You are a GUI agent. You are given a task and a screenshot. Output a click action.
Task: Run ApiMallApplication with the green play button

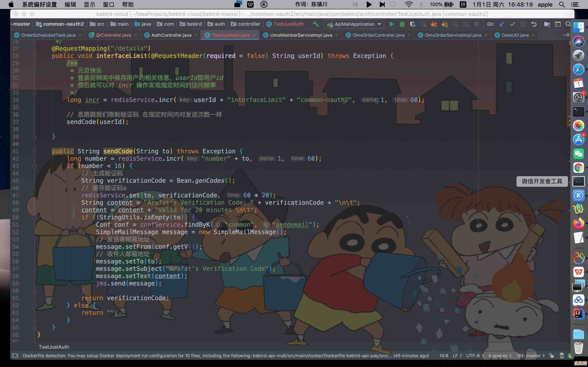[391, 24]
